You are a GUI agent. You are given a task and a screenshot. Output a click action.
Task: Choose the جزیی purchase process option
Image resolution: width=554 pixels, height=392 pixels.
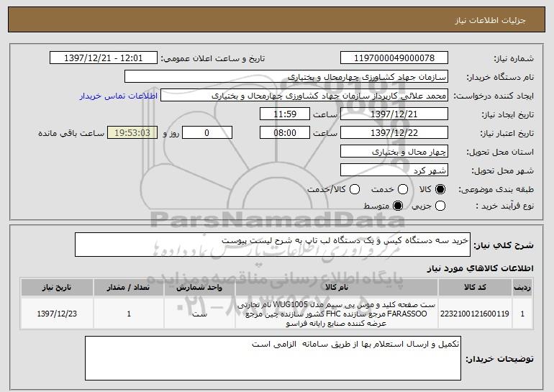coord(440,206)
